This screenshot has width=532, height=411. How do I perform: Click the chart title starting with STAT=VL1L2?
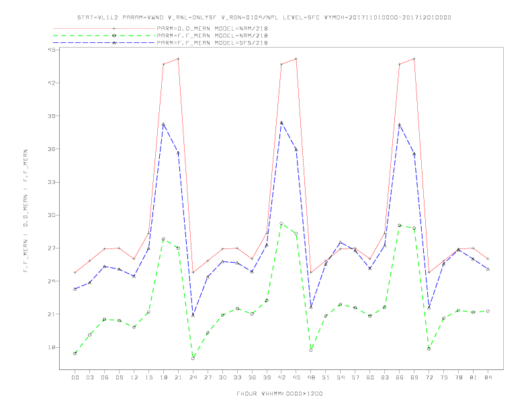point(264,17)
